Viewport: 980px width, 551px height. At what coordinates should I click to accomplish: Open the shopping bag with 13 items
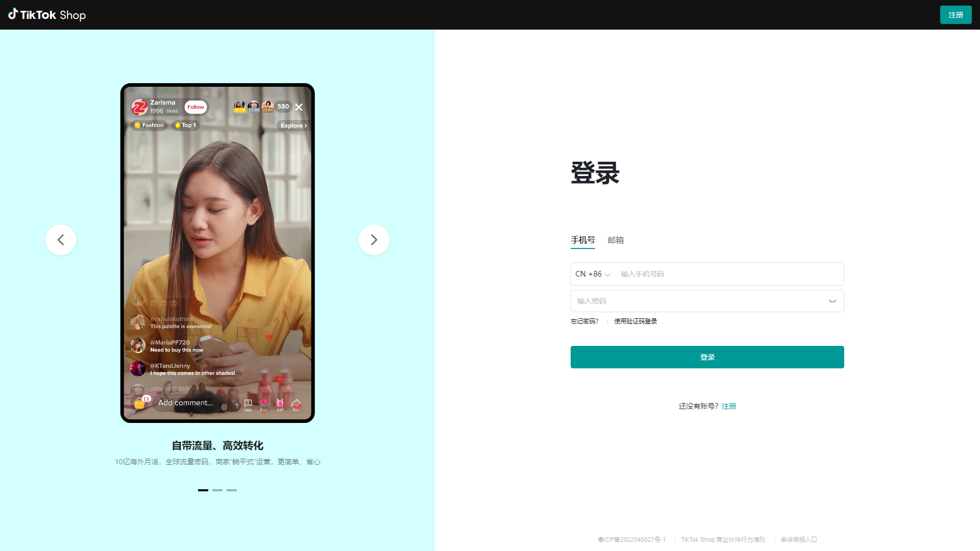pyautogui.click(x=138, y=403)
